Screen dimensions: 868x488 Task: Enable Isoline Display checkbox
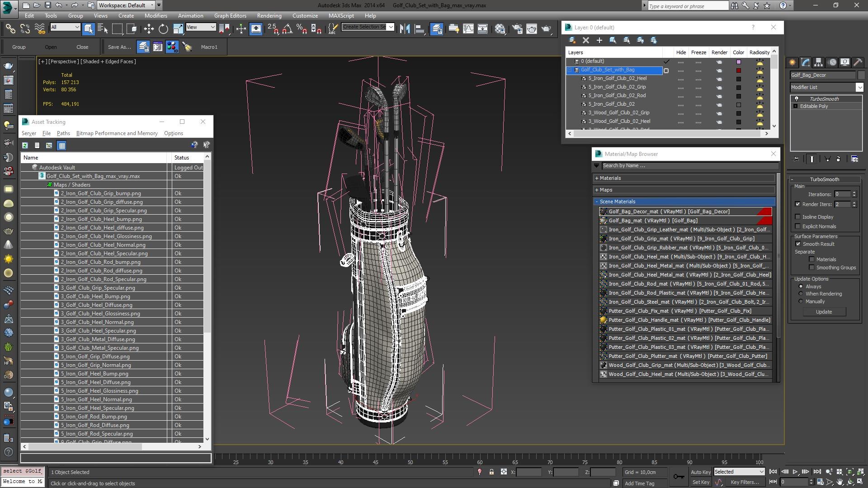click(798, 217)
